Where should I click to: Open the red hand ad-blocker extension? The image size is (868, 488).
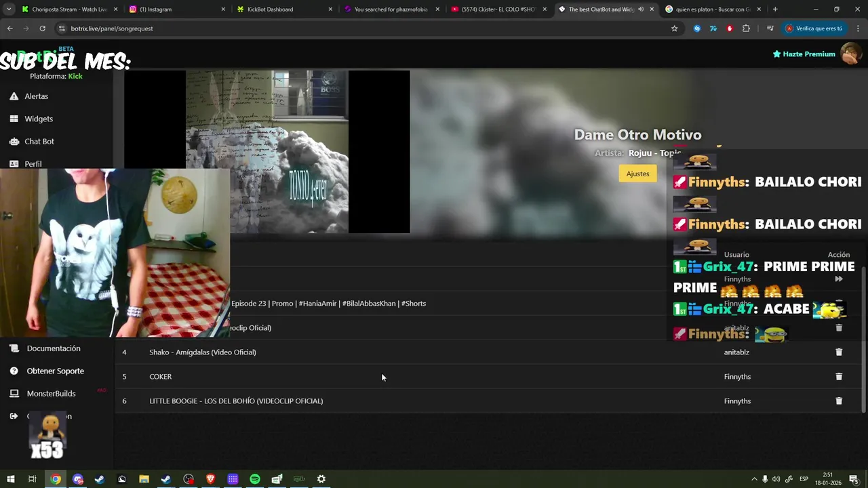point(730,28)
